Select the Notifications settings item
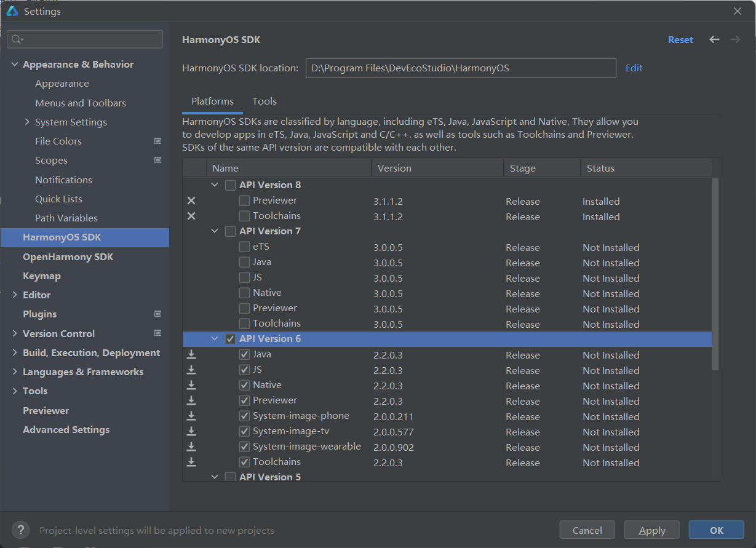 pos(63,180)
